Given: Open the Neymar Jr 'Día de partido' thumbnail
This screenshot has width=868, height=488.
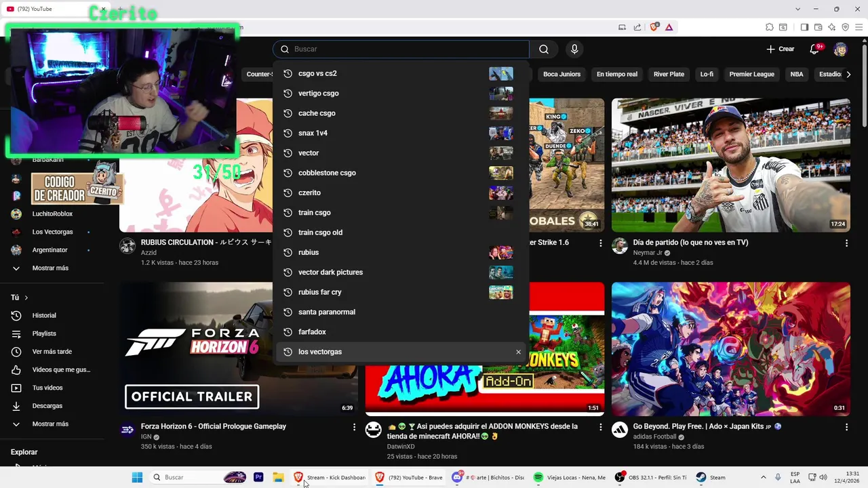Looking at the screenshot, I should click(730, 165).
